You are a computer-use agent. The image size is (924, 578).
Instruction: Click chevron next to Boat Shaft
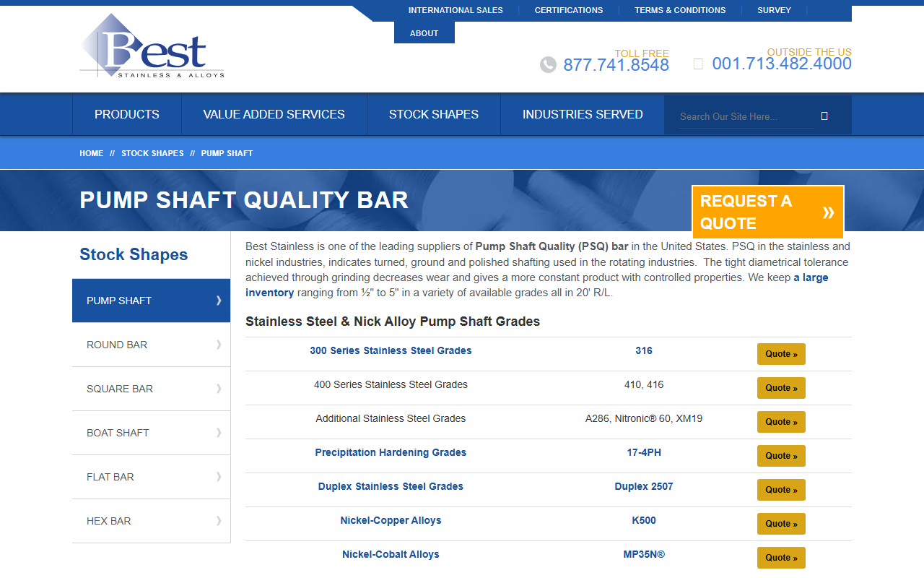(x=219, y=433)
